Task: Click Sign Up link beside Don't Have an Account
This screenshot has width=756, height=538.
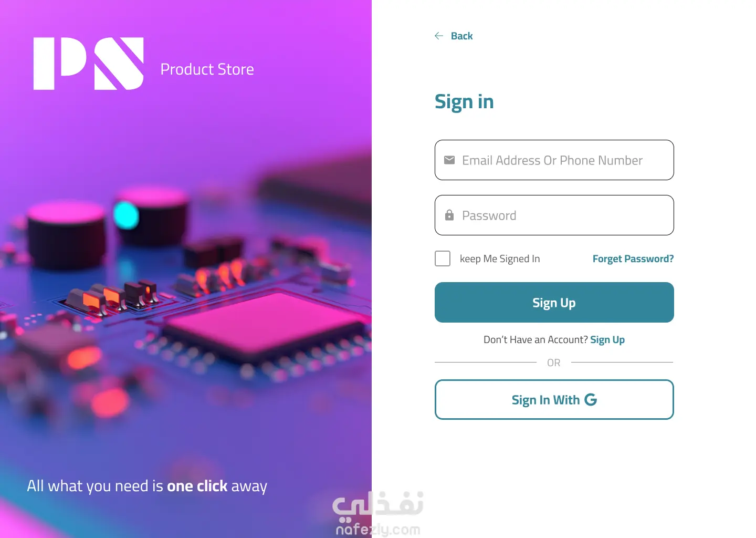Action: click(607, 340)
